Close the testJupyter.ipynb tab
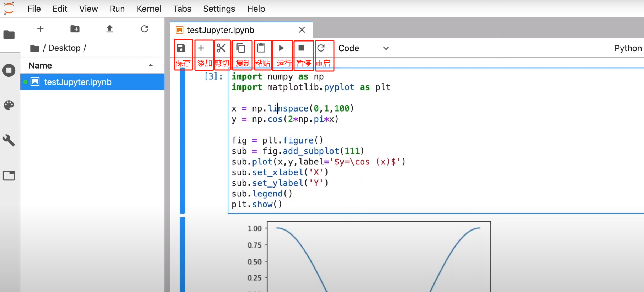The height and width of the screenshot is (292, 644). pos(302,30)
